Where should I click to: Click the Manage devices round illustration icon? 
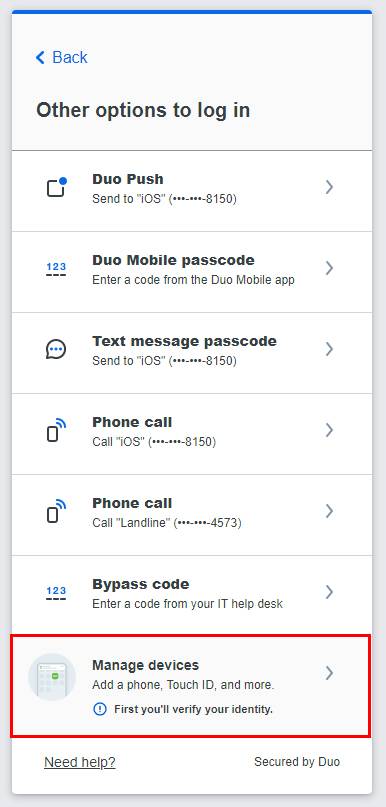click(52, 677)
